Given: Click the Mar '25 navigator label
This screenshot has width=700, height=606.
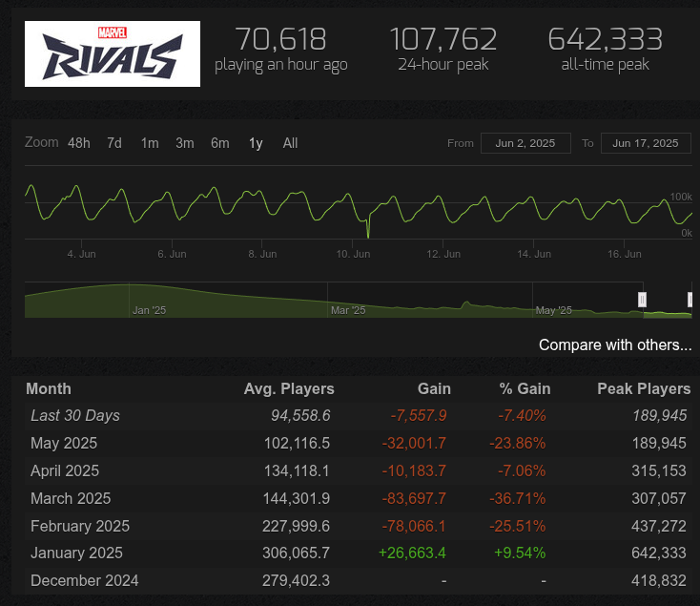Looking at the screenshot, I should tap(348, 310).
